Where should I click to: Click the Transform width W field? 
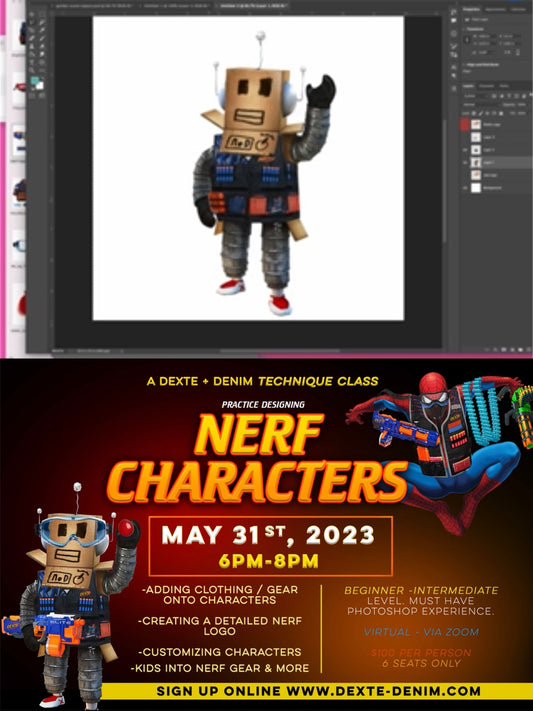click(x=484, y=36)
